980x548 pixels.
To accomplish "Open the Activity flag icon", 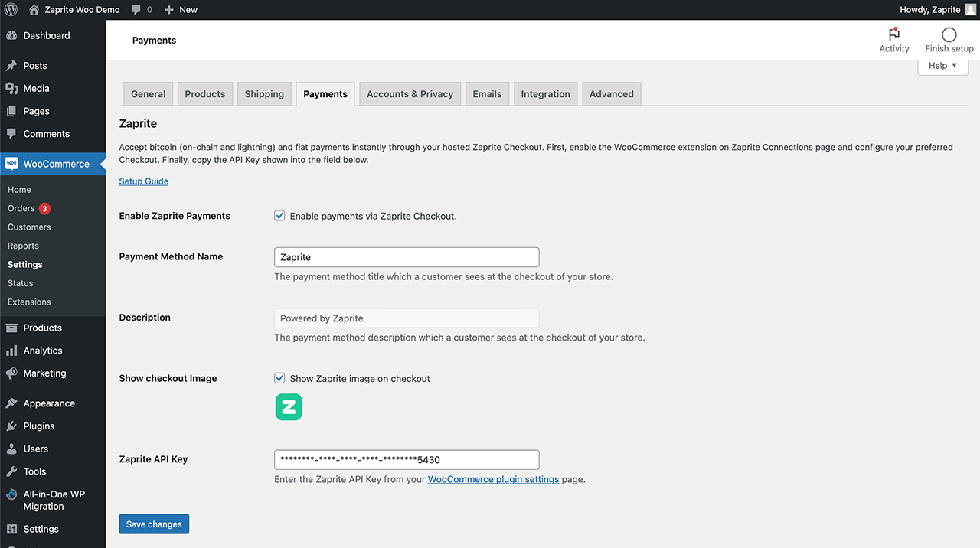I will 893,34.
